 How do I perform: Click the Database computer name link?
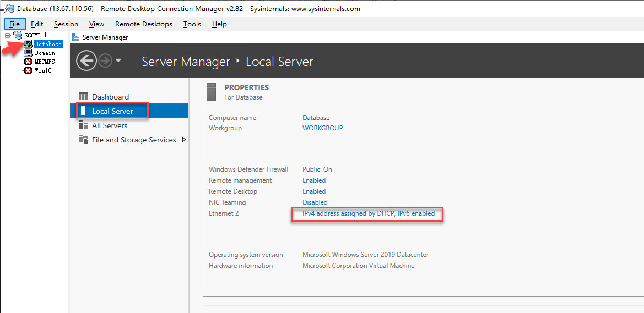point(316,118)
